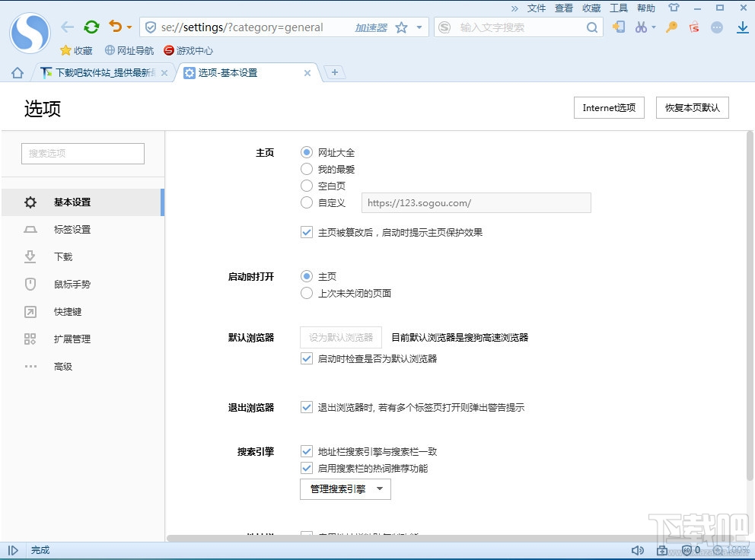This screenshot has height=560, width=755.
Task: Click the red Sogou document toolbar icon
Action: 694,27
